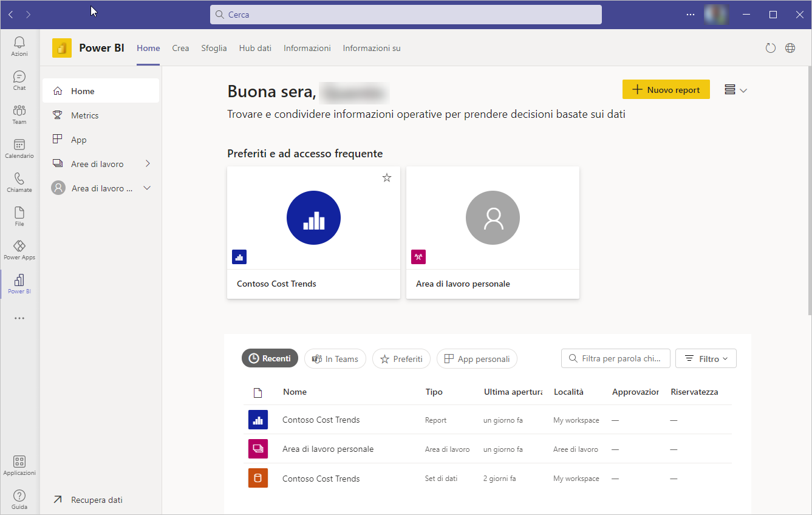Image resolution: width=812 pixels, height=515 pixels.
Task: Show the Preferiti filter chip
Action: (x=401, y=359)
